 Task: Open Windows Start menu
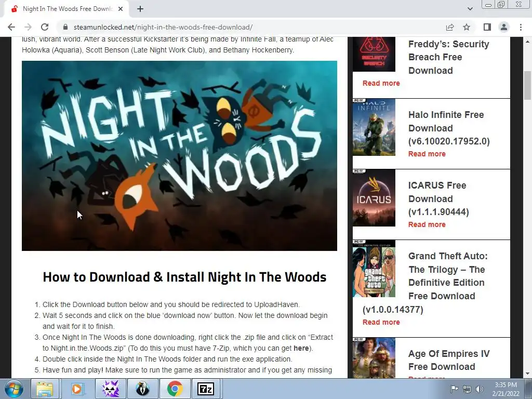[x=14, y=389]
